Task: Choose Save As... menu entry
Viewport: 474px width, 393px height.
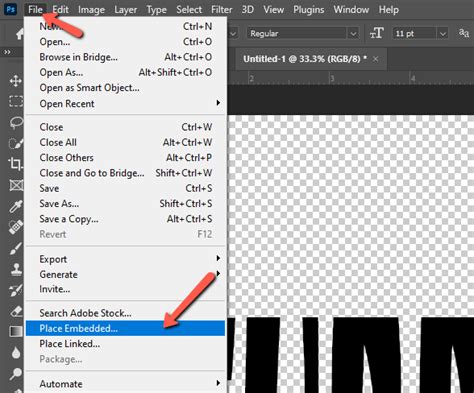Action: pos(126,204)
